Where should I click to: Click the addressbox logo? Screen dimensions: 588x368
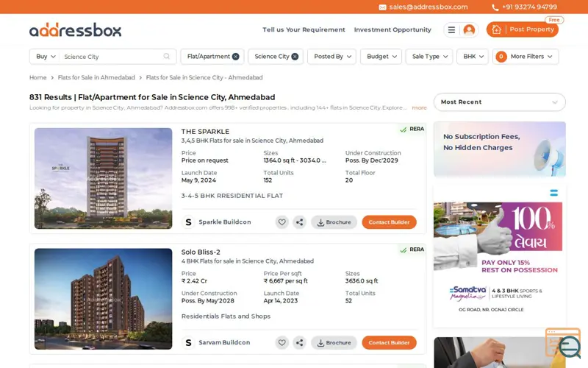(76, 30)
